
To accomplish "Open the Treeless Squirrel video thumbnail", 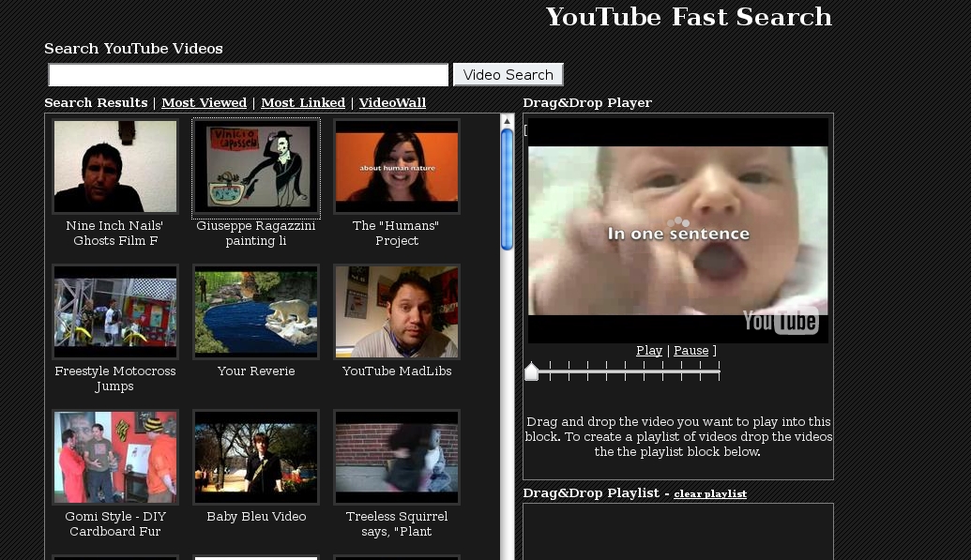I will (397, 457).
